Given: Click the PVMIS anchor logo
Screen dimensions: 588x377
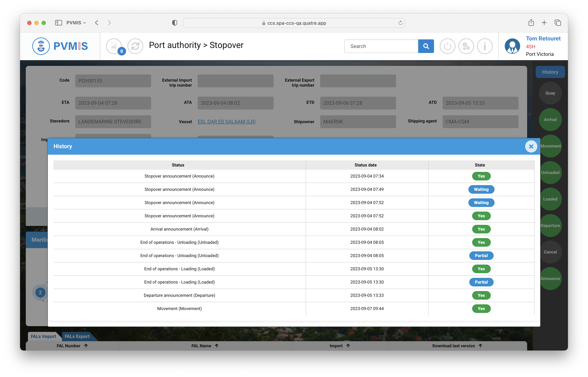Looking at the screenshot, I should (x=41, y=46).
